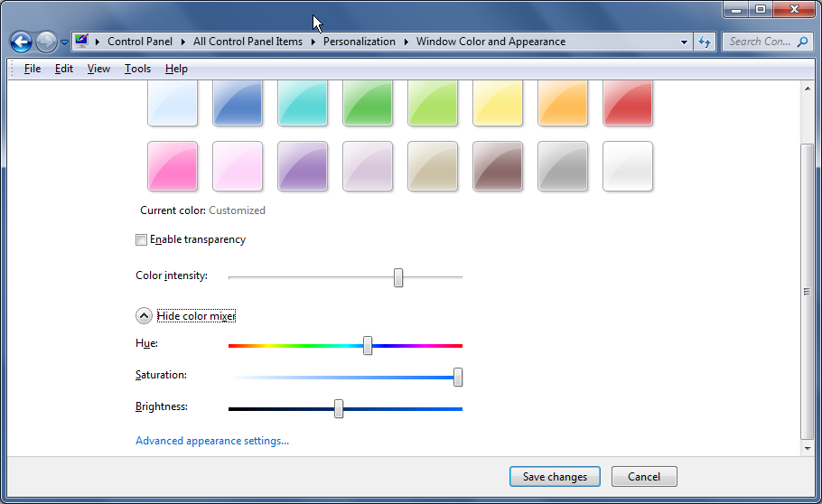The height and width of the screenshot is (504, 822).
Task: Open the address bar history dropdown
Action: (684, 42)
